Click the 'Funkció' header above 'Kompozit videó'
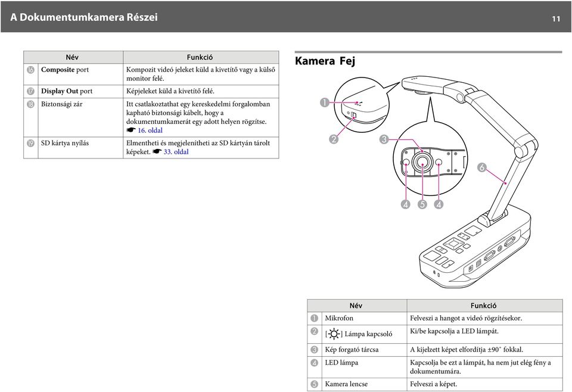 tap(200, 57)
